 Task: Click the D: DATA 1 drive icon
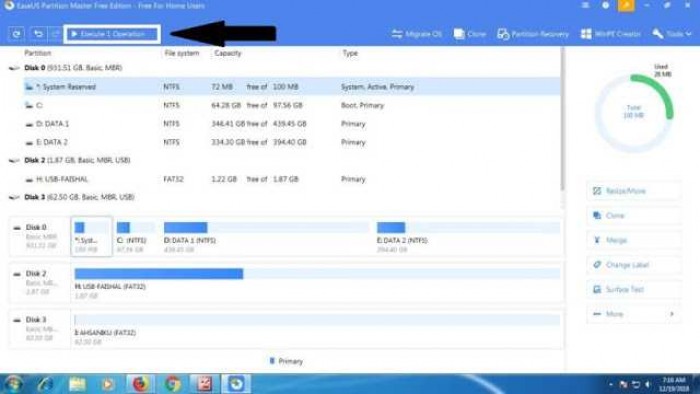(29, 124)
